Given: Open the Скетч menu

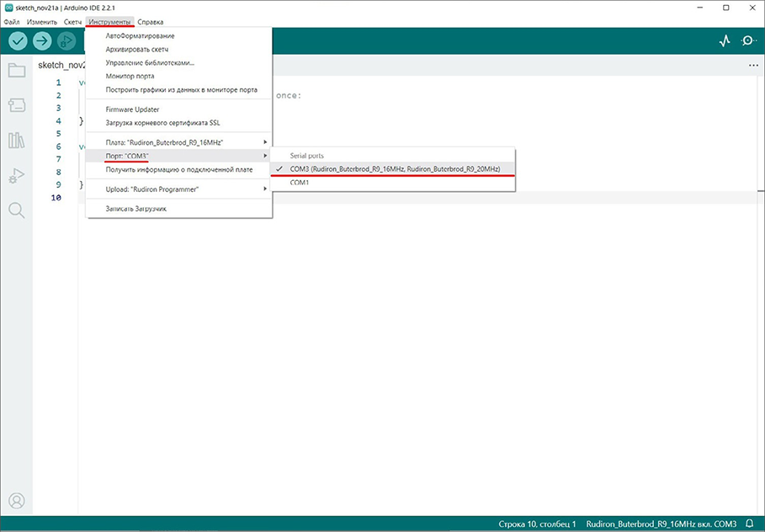Looking at the screenshot, I should coord(72,22).
